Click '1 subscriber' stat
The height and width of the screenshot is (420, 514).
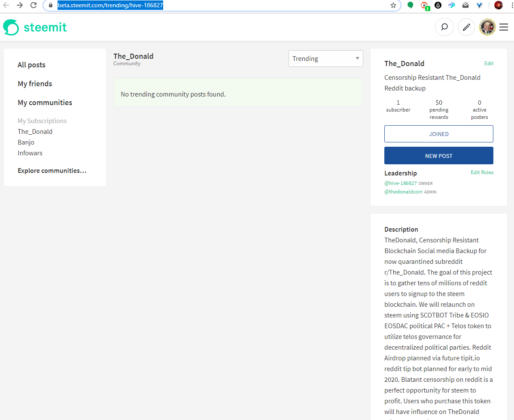pos(398,106)
